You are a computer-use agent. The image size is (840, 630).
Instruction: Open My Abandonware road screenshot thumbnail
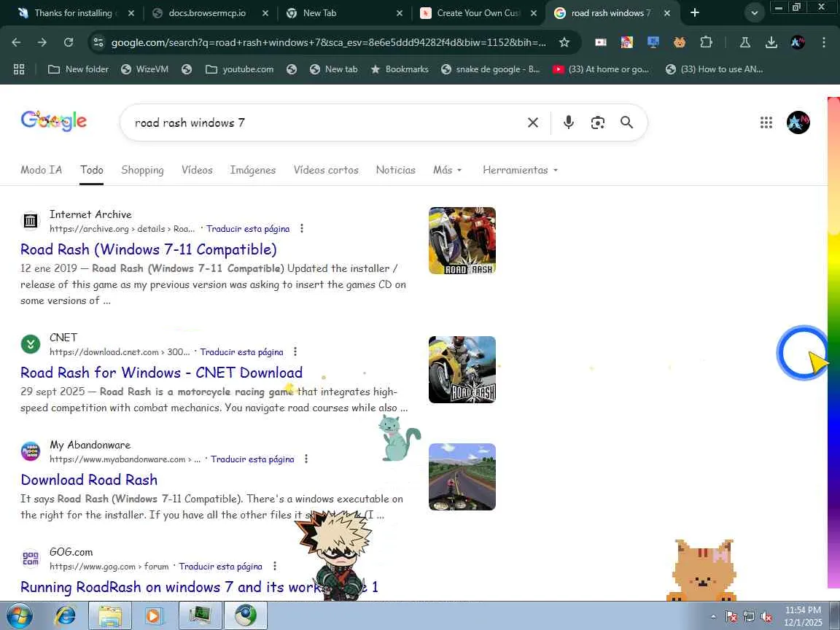point(462,477)
